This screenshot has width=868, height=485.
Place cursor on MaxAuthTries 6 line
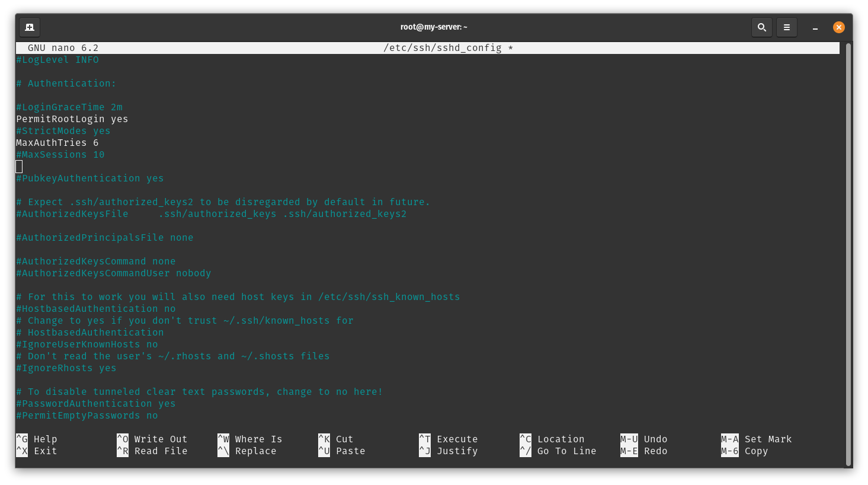click(x=57, y=143)
